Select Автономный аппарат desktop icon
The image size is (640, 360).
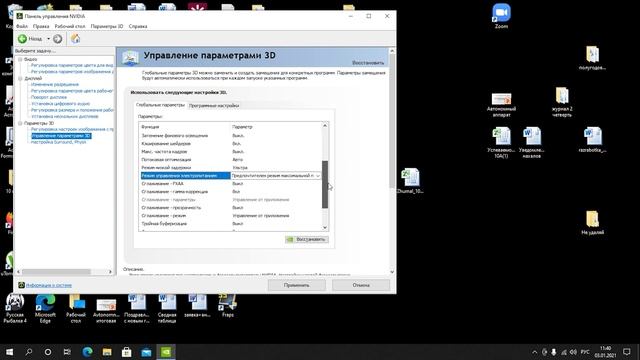click(x=501, y=105)
